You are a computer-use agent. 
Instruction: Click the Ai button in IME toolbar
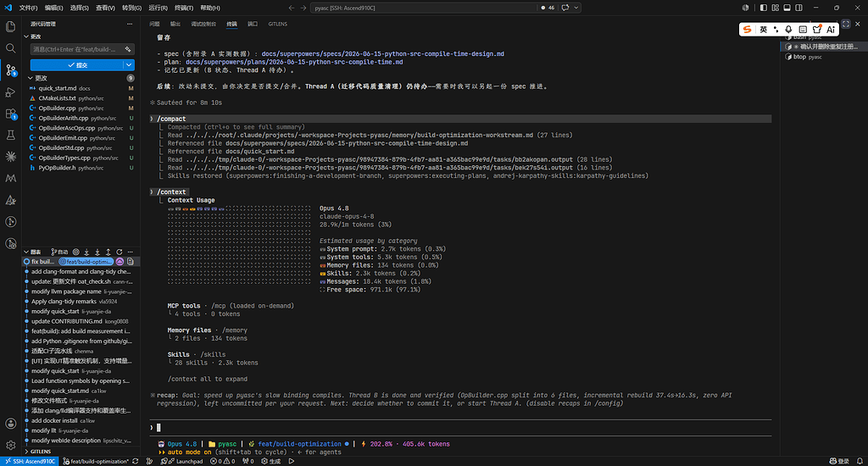point(831,30)
